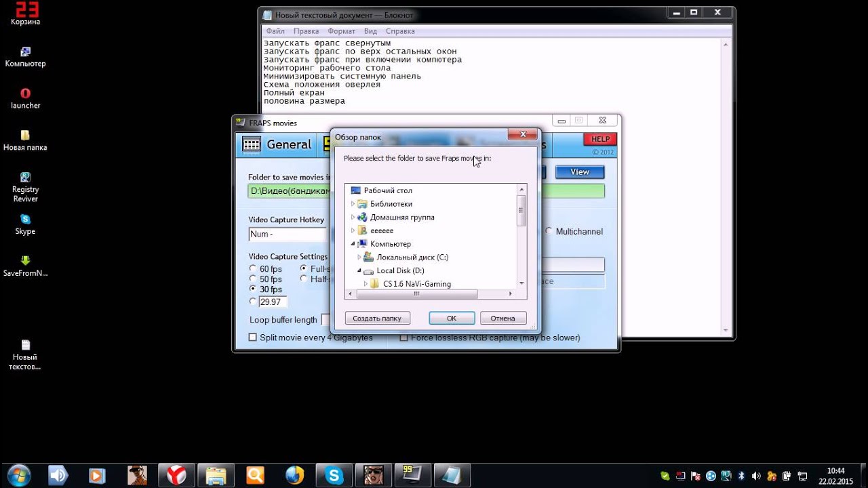868x488 pixels.
Task: Click the Отмена button
Action: (503, 318)
